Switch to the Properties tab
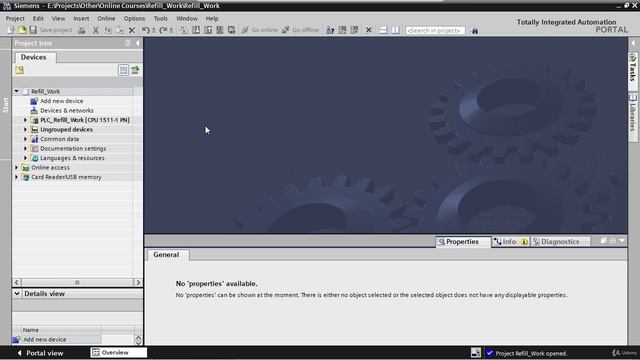This screenshot has width=640, height=360. [x=462, y=242]
